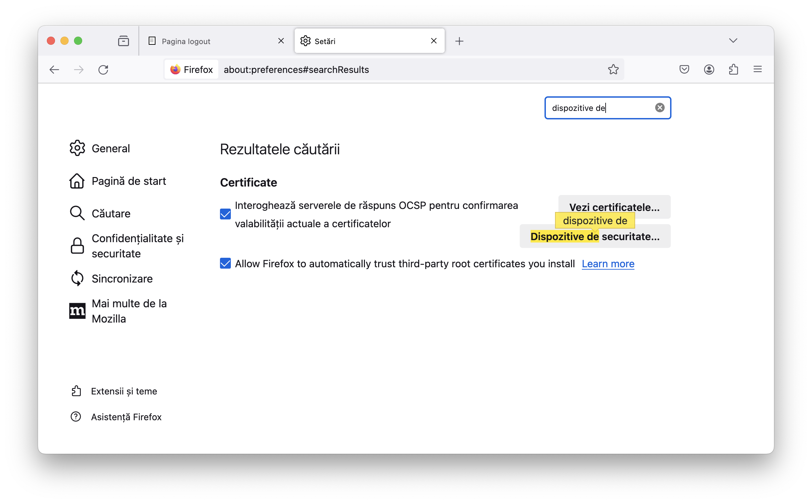Open Dispozitive de securitate
This screenshot has height=504, width=812.
(594, 236)
